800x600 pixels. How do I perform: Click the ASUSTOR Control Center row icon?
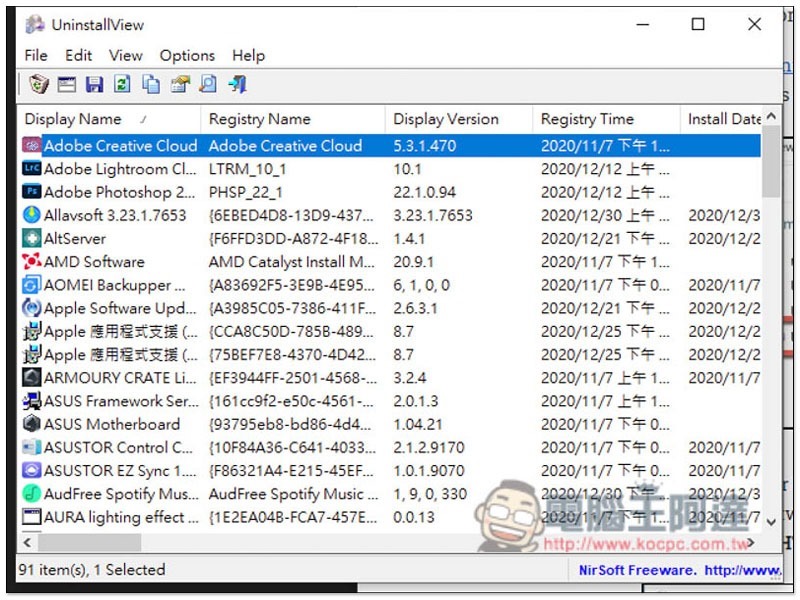click(32, 447)
